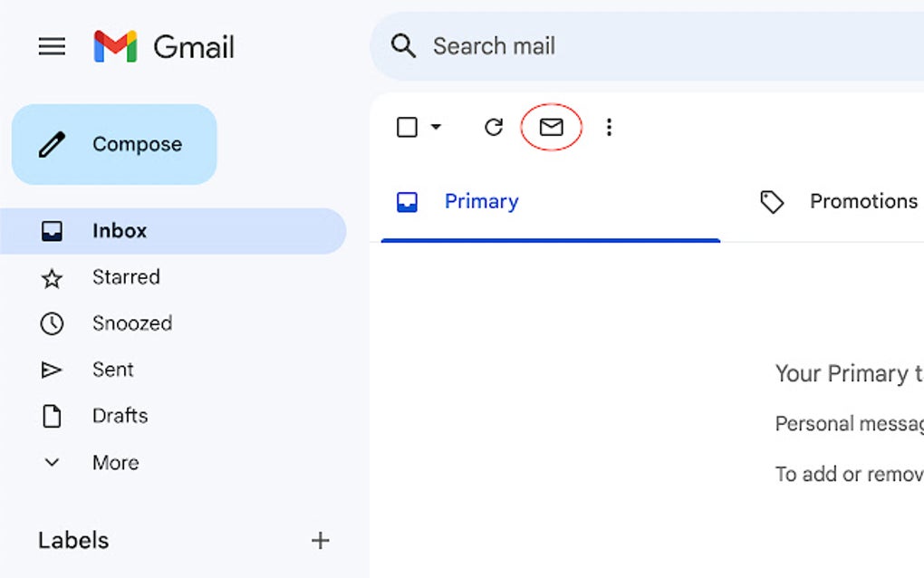The height and width of the screenshot is (578, 924).
Task: Open the three-dot overflow menu
Action: pyautogui.click(x=609, y=127)
